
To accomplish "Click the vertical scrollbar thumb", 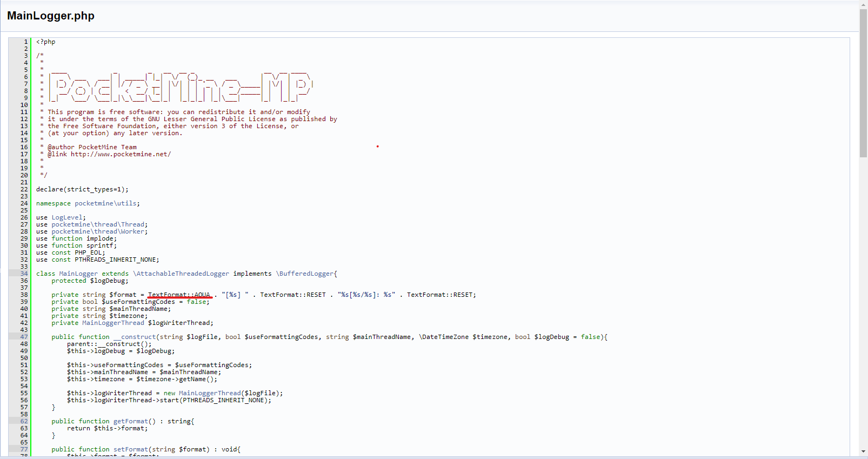I will 863,81.
